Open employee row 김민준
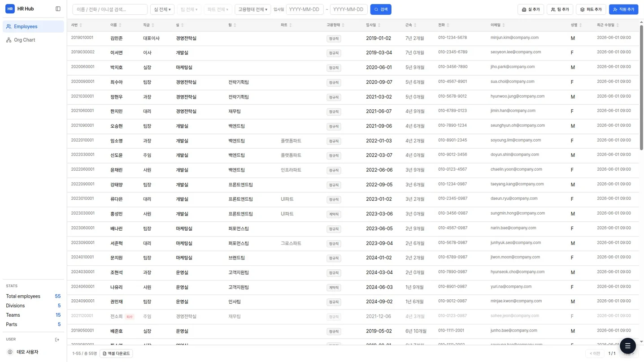The height and width of the screenshot is (362, 644). click(353, 38)
